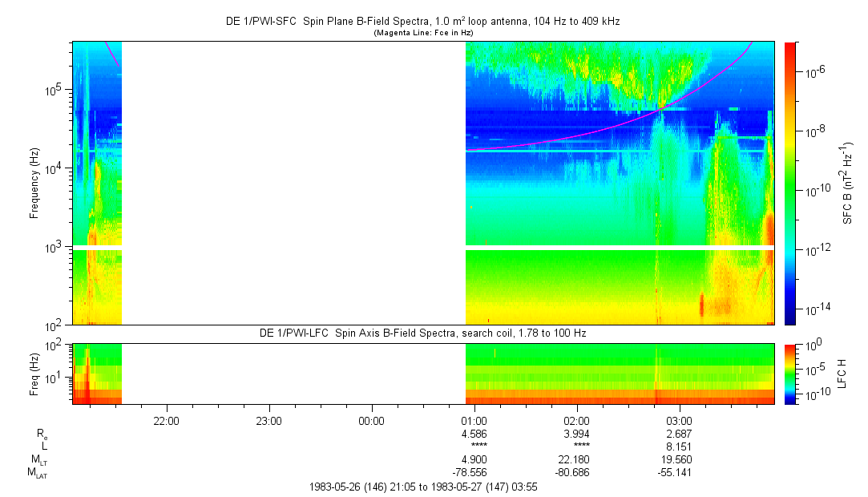The height and width of the screenshot is (497, 868).
Task: Click the Magenta Line Fce subtitle text
Action: tap(422, 33)
